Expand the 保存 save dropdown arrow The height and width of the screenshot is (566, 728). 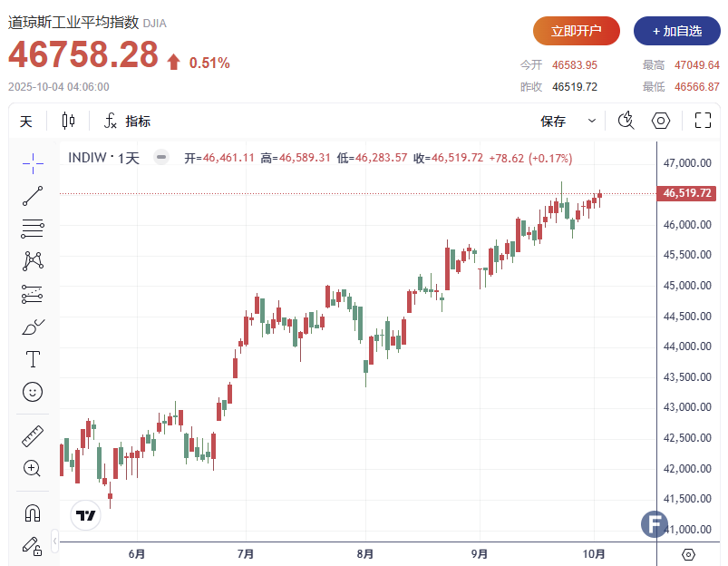pos(592,121)
